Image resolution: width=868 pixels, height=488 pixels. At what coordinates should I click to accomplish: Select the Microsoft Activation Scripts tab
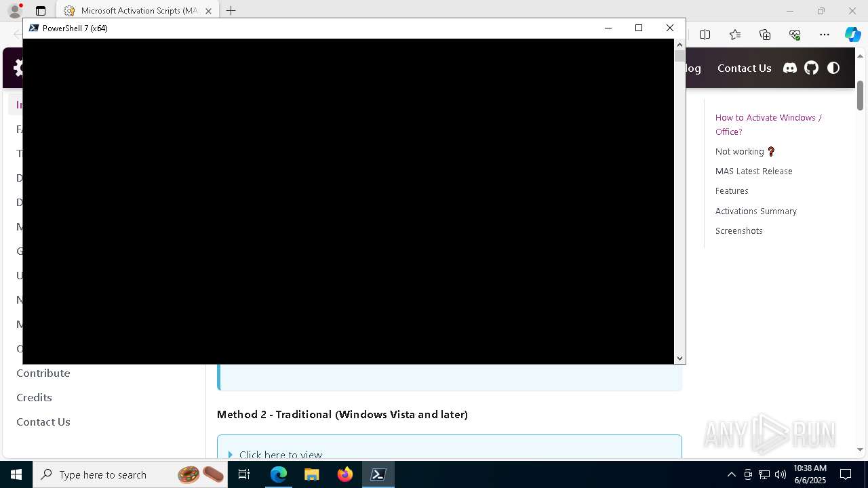tap(138, 11)
